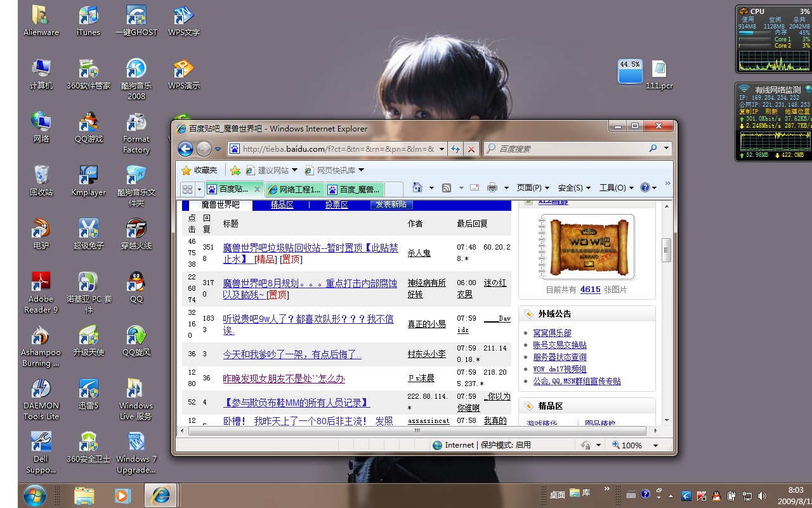Select the DAEMON Tools Lite desktop icon
The height and width of the screenshot is (508, 812).
[x=41, y=399]
